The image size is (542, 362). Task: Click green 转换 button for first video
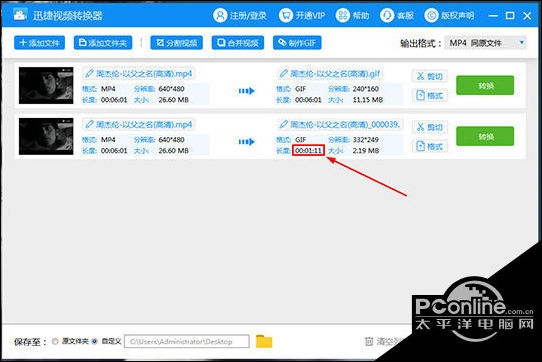(x=485, y=85)
